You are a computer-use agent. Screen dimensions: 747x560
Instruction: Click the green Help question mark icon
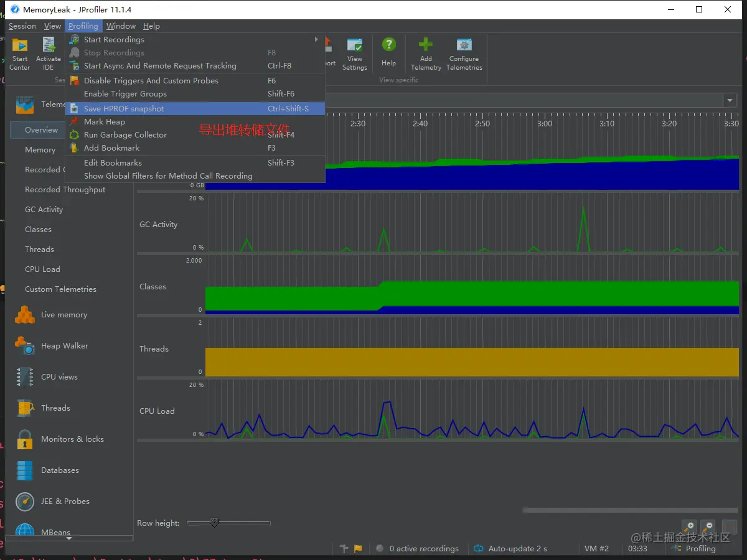[388, 45]
